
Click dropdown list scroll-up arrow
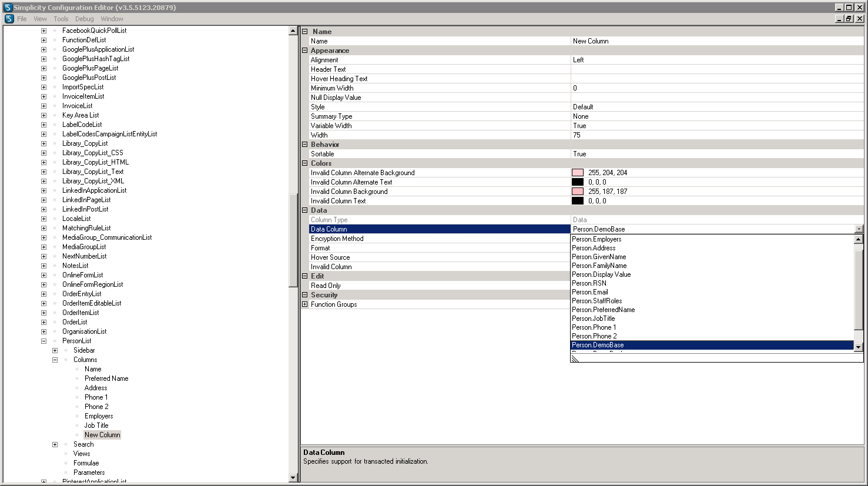tap(858, 239)
